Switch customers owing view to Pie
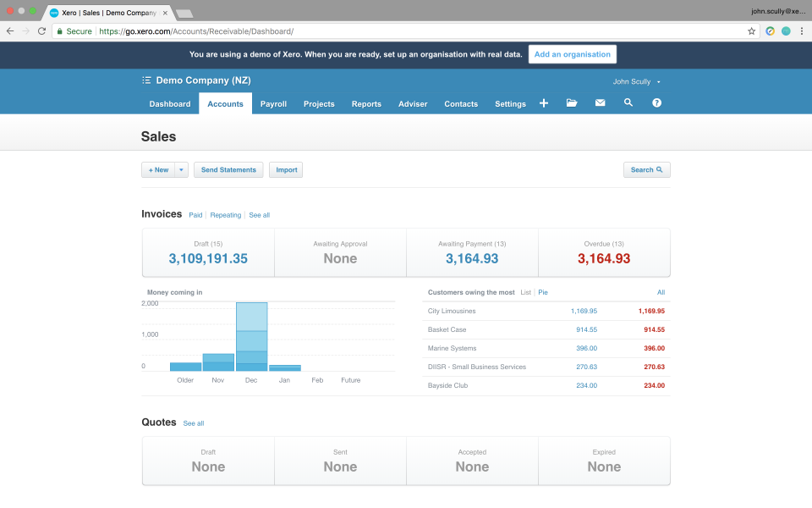Screen dimensions: 812x508 pos(542,291)
